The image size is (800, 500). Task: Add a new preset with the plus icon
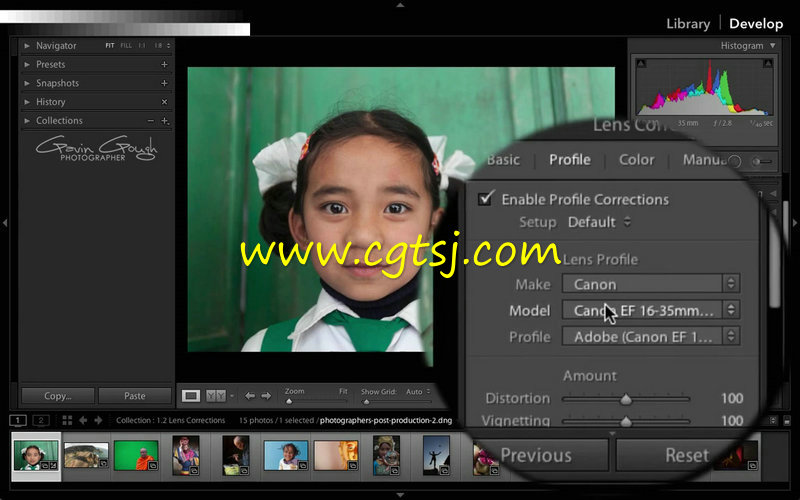click(x=164, y=64)
